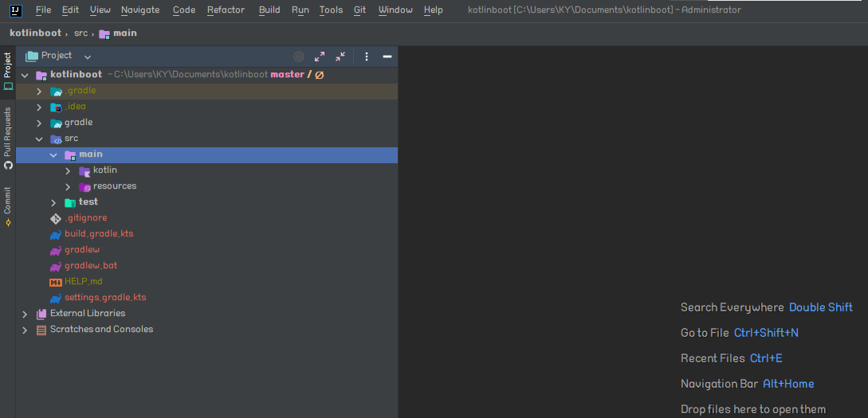
Task: Click kotlinboot in the navigation breadcrumb
Action: pos(35,33)
